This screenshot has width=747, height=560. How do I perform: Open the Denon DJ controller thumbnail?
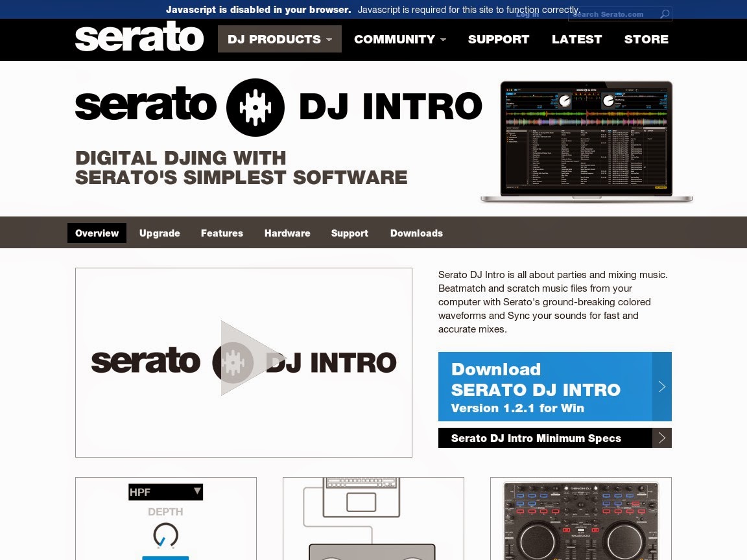tap(581, 519)
